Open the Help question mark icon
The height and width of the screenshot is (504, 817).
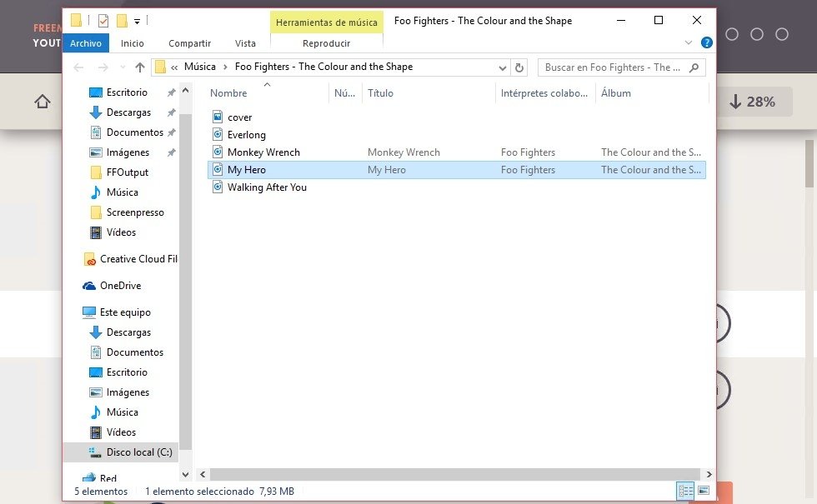[x=707, y=42]
